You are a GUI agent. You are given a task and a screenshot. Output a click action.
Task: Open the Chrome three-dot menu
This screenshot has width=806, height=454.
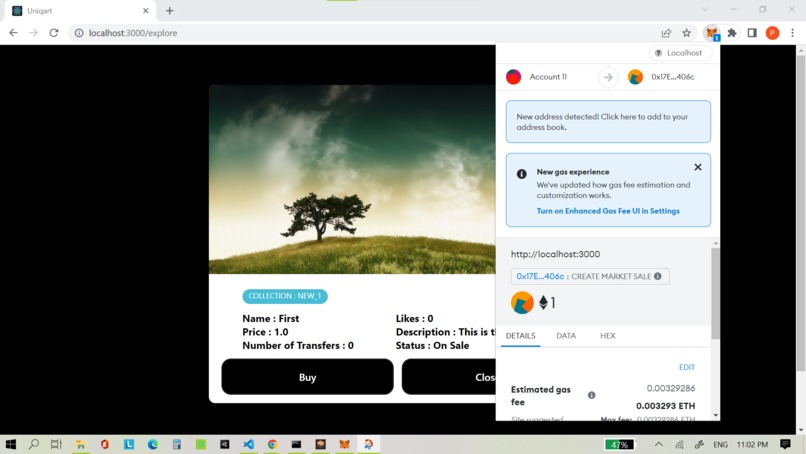792,33
